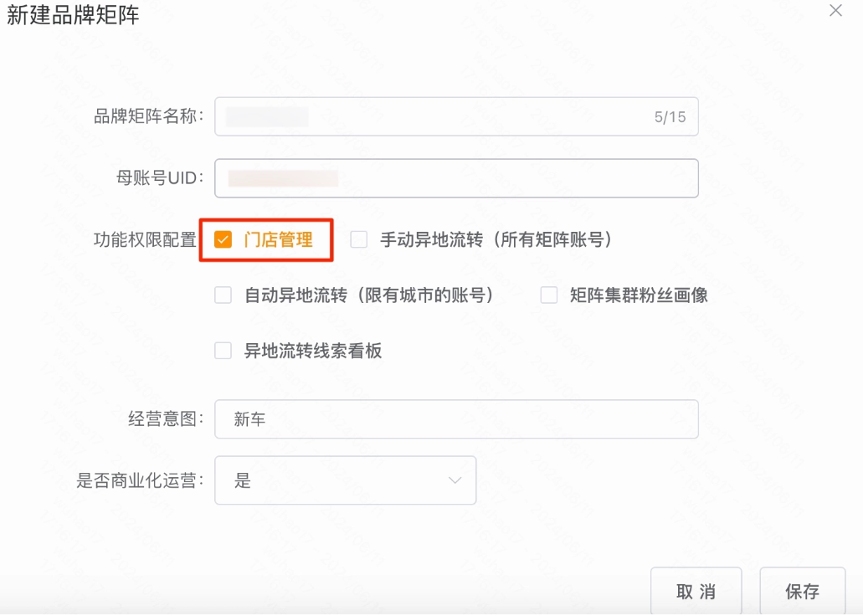Expand the commercialization operation selector
Image resolution: width=863 pixels, height=616 pixels.
346,480
